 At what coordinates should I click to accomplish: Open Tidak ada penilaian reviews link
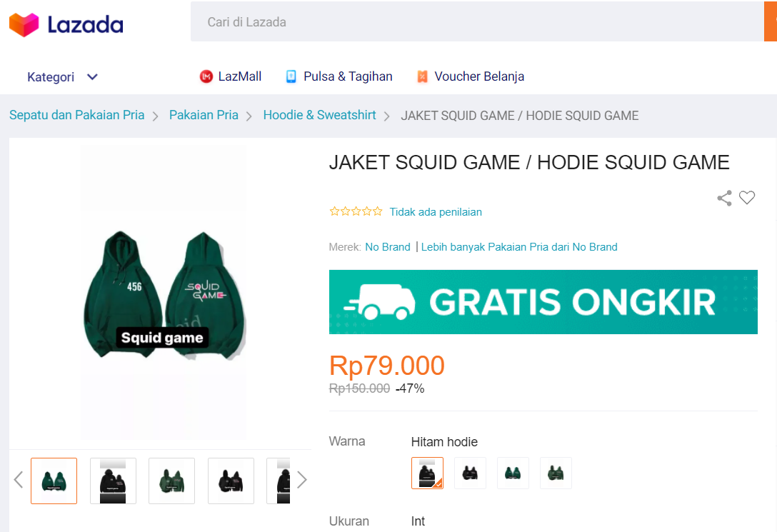point(436,212)
